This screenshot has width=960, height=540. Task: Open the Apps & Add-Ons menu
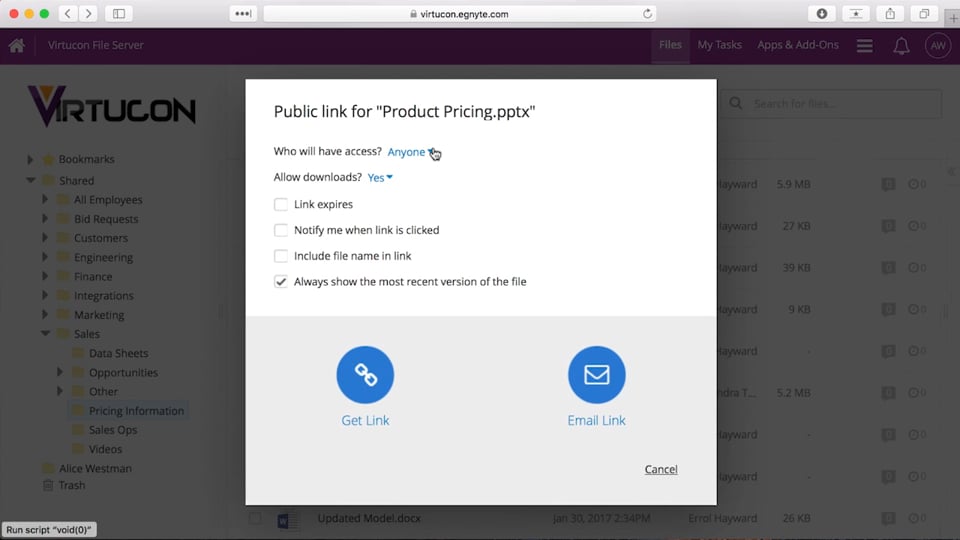click(x=797, y=45)
